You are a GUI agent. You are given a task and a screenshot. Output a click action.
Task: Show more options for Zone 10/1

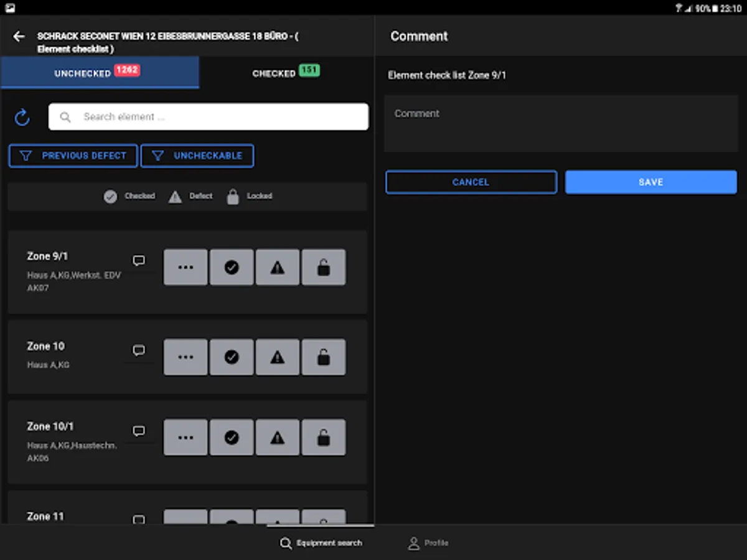[186, 437]
